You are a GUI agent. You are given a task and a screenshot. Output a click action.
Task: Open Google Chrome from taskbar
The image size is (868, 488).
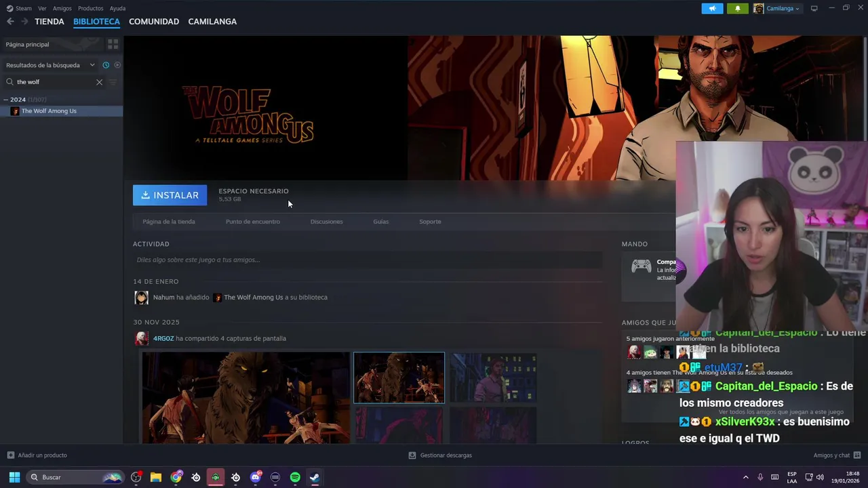click(x=176, y=477)
